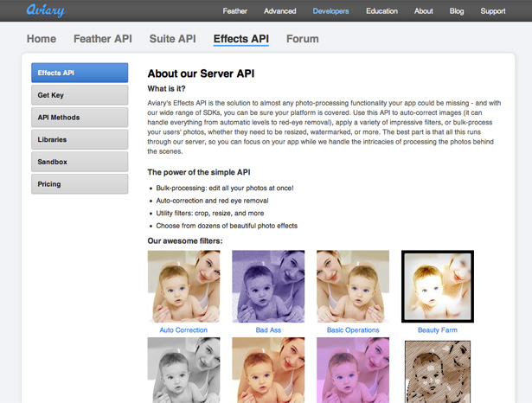532x403 pixels.
Task: Click the 'What is it?' subheading
Action: (166, 89)
